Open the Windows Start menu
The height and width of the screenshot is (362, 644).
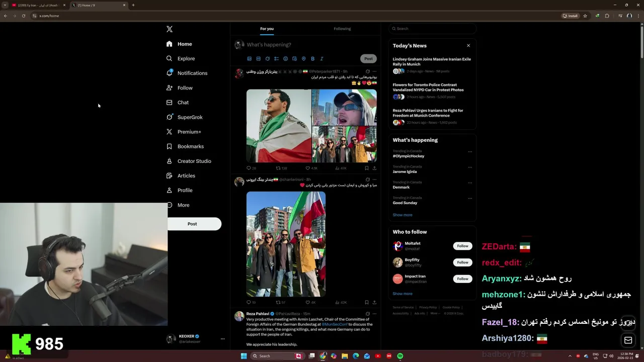click(244, 356)
